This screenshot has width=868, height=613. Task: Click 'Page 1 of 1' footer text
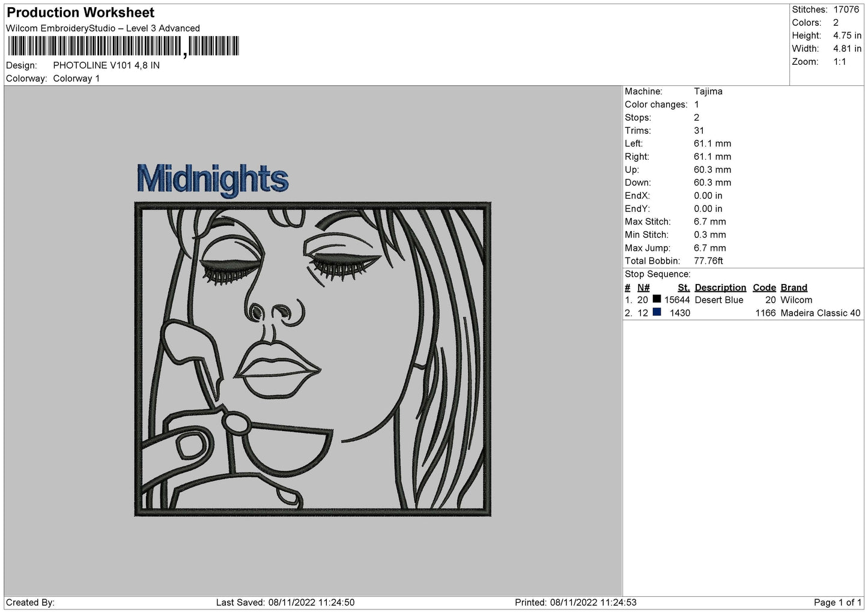pos(837,603)
